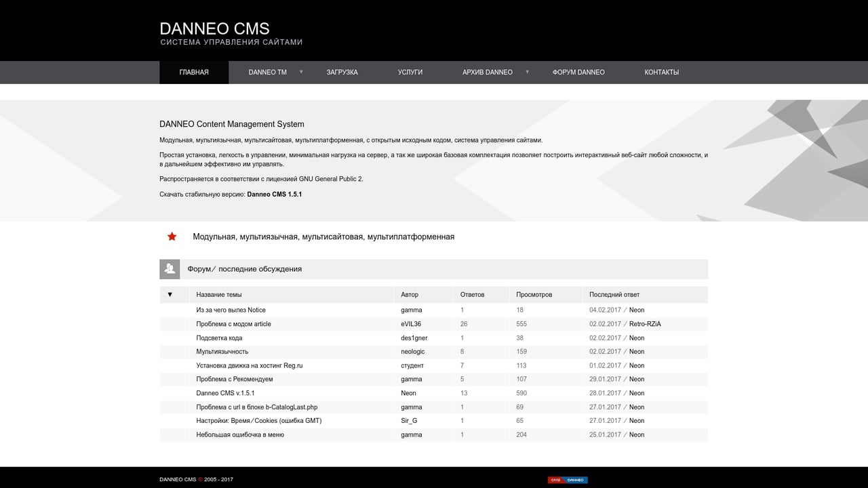Click the sort arrow in forum table header
This screenshot has height=488, width=868.
[172, 294]
